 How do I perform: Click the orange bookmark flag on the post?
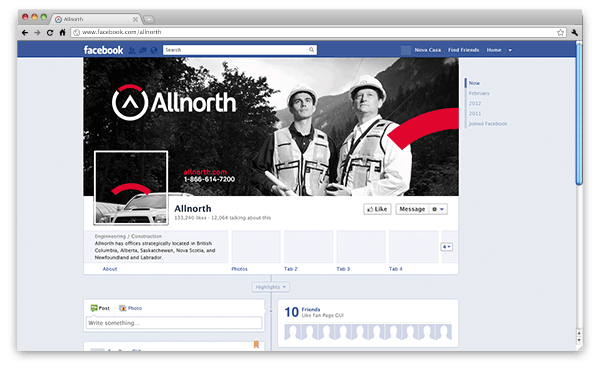point(256,345)
